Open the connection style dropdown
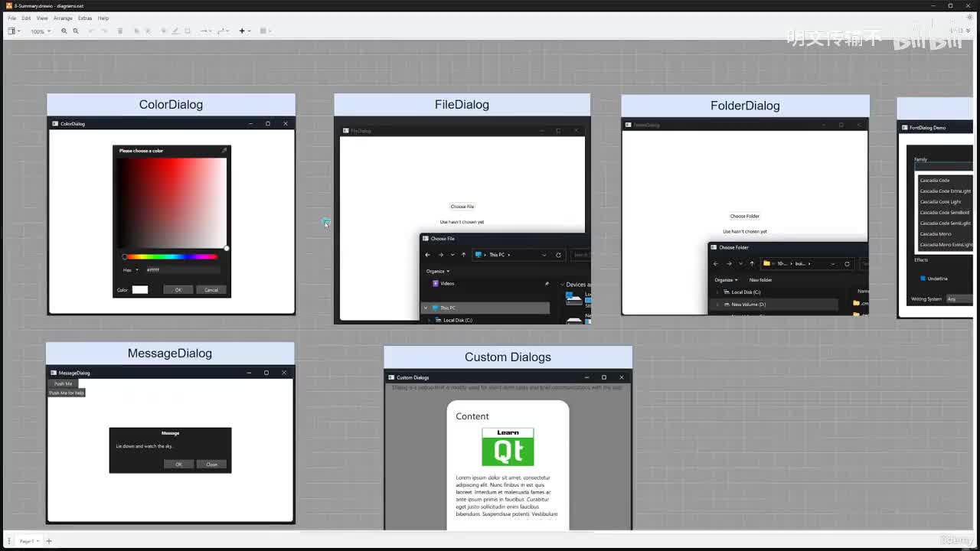The height and width of the screenshot is (551, 980). (205, 31)
